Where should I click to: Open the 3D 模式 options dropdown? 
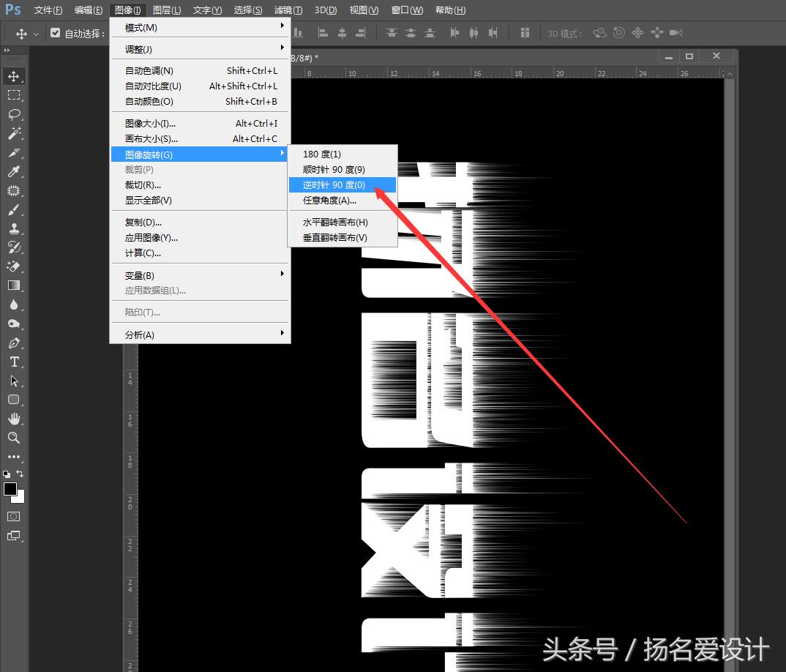point(564,32)
